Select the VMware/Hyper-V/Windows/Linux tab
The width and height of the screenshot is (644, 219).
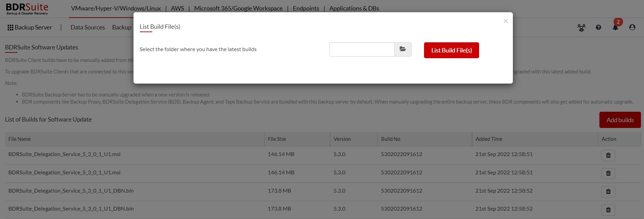(116, 8)
